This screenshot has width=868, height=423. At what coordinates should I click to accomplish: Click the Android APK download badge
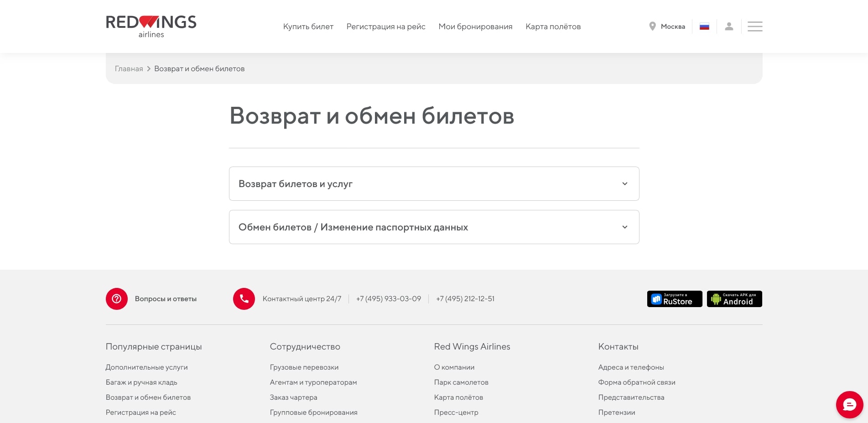[734, 298]
